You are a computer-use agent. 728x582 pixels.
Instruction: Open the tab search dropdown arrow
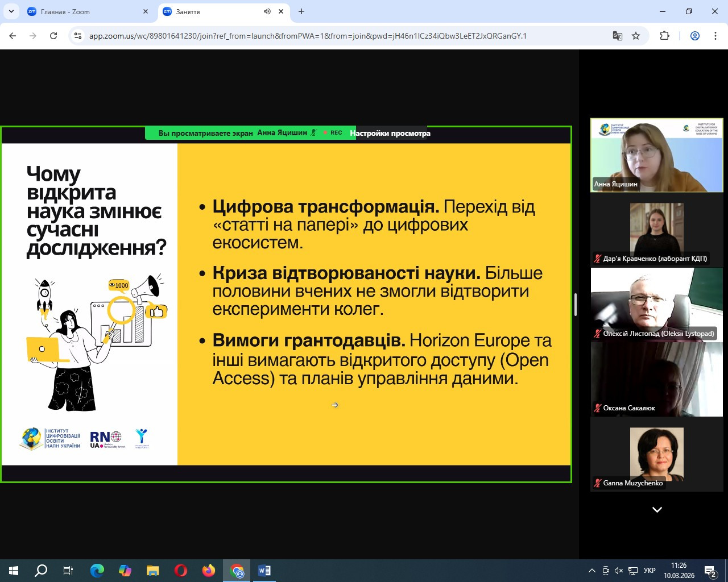tap(11, 11)
